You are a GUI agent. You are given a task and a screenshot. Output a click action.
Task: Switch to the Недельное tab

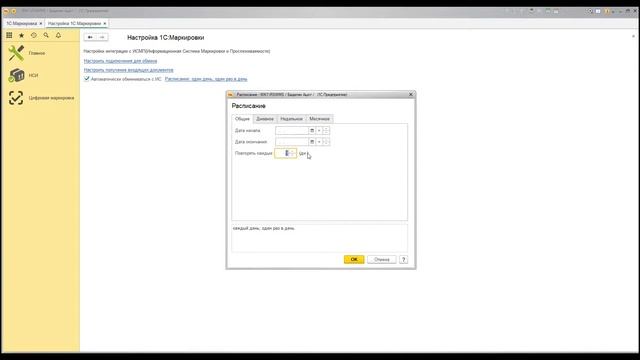pyautogui.click(x=291, y=119)
